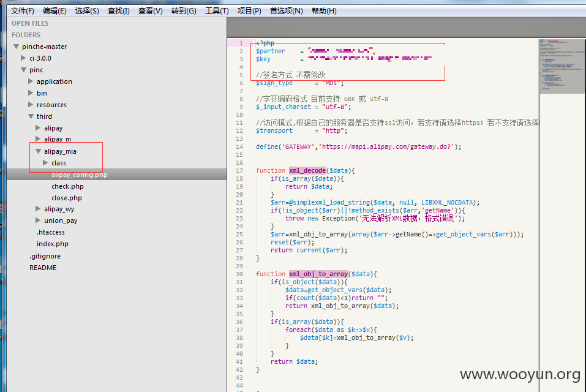Click line number 30 in gutter
The image size is (586, 392).
point(239,274)
